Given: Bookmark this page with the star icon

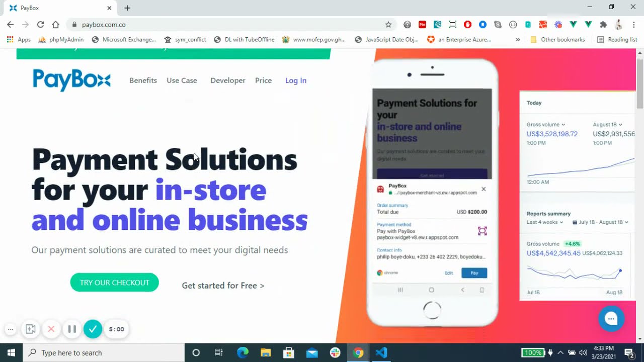Looking at the screenshot, I should 388,24.
